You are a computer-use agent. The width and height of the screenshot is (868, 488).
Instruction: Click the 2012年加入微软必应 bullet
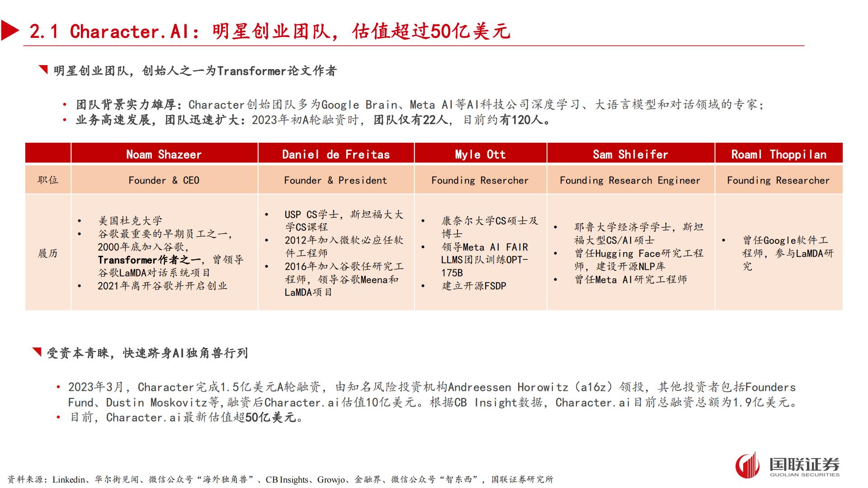[344, 247]
